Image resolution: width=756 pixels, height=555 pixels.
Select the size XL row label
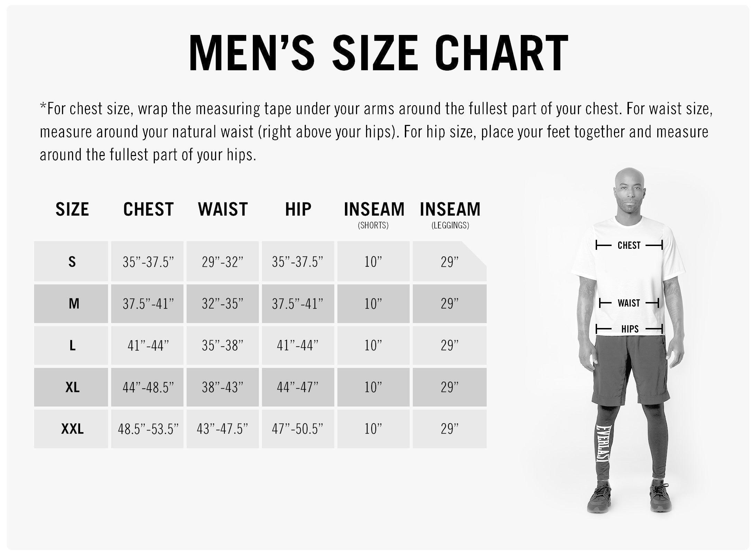pos(71,387)
